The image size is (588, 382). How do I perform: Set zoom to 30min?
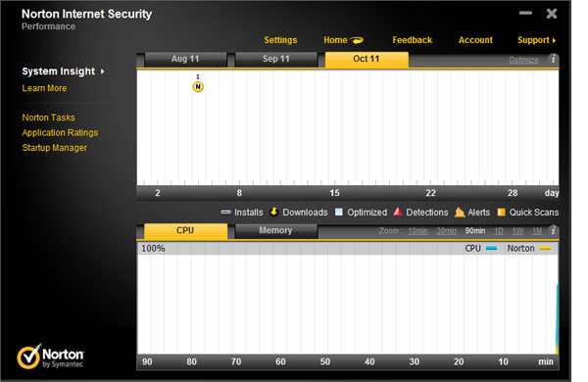[x=446, y=231]
